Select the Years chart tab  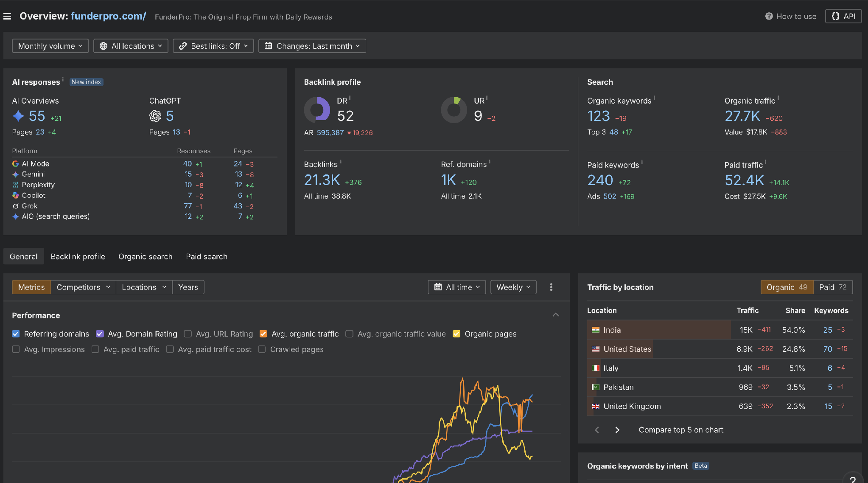[x=188, y=287]
